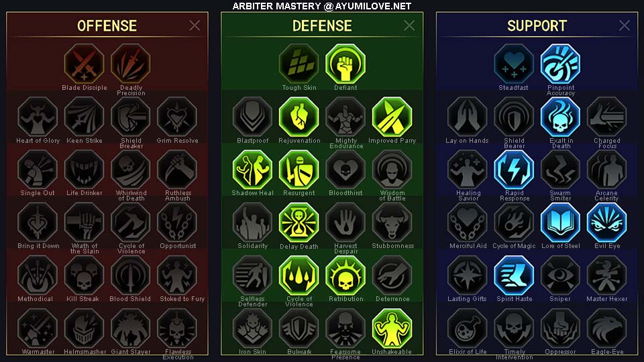
Task: Select the Delay Death hourglass icon
Action: pos(299,223)
